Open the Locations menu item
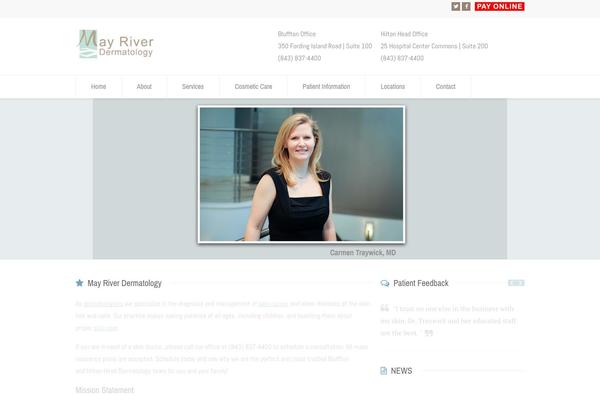This screenshot has width=600, height=400. tap(393, 87)
